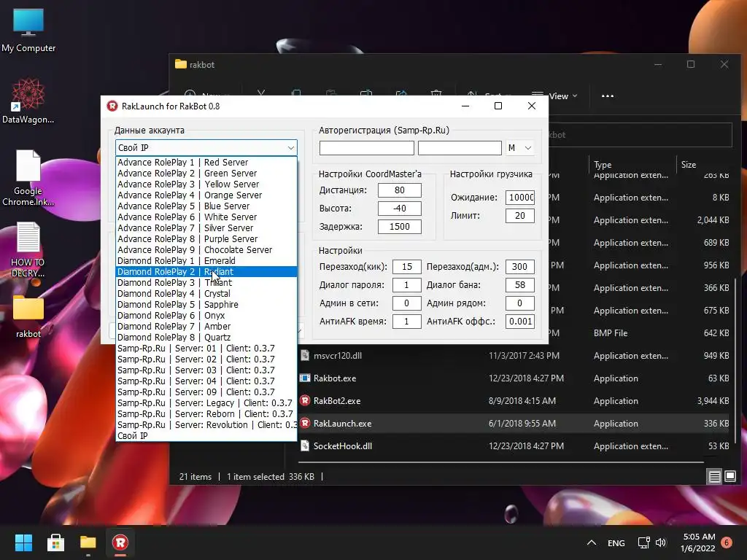This screenshot has height=560, width=747.
Task: Click Перезаход(кик) field showing 15
Action: pyautogui.click(x=407, y=267)
